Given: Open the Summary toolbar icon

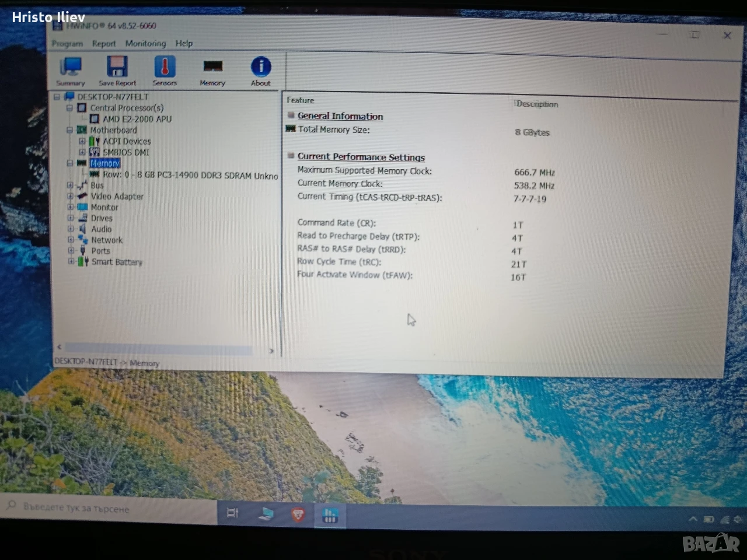Looking at the screenshot, I should tap(71, 71).
